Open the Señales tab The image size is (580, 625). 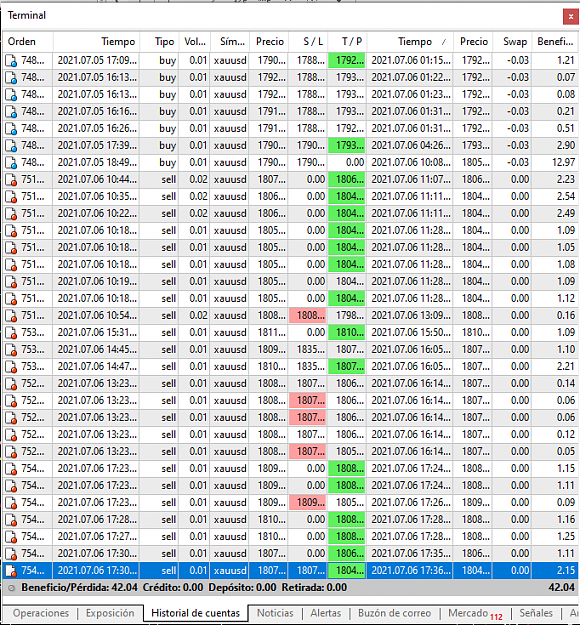click(x=536, y=613)
